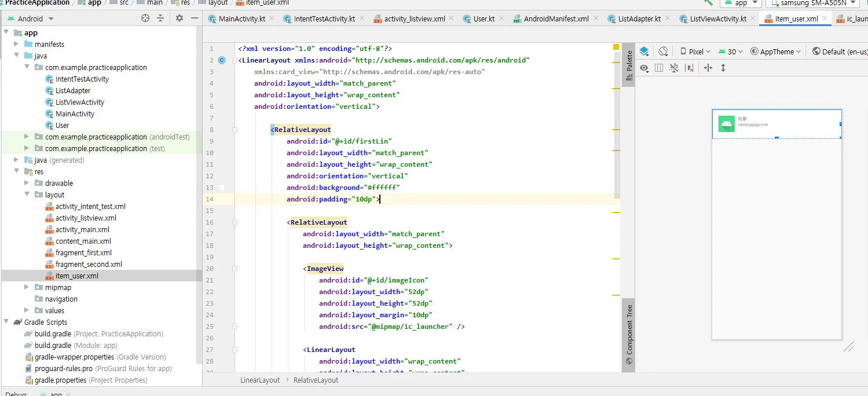
Task: Switch to the activity_listview.xml tab
Action: pos(415,19)
